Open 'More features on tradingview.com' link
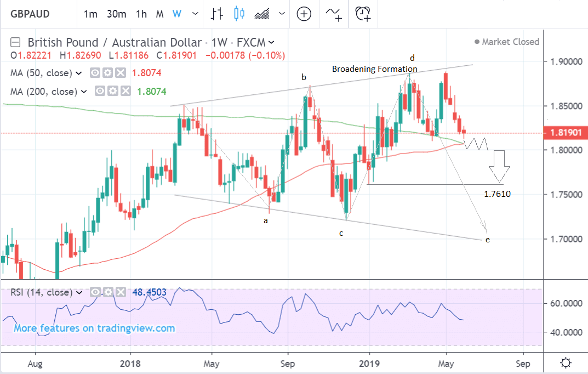This screenshot has width=588, height=374. (94, 328)
